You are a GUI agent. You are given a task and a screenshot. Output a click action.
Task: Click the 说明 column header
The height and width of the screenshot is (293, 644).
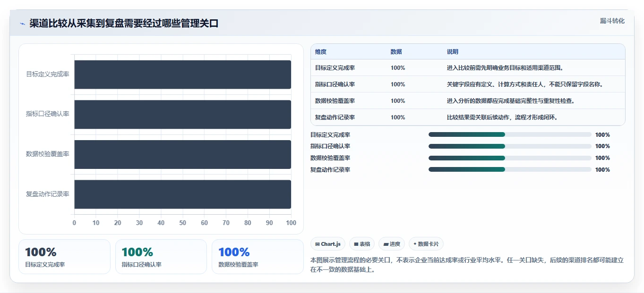(453, 52)
